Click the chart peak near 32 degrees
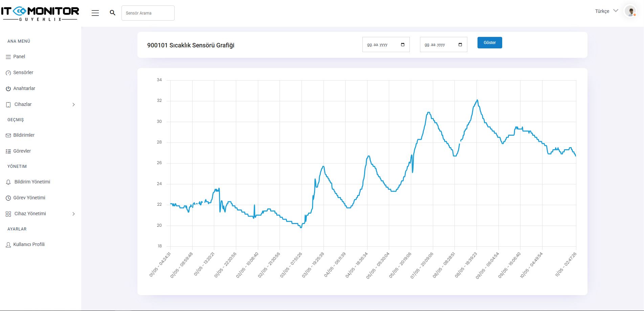 (477, 100)
